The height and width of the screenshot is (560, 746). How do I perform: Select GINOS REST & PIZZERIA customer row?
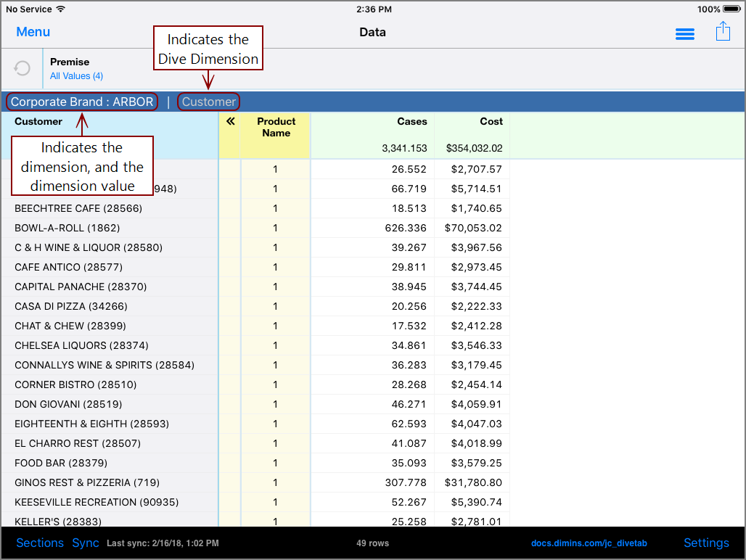87,482
